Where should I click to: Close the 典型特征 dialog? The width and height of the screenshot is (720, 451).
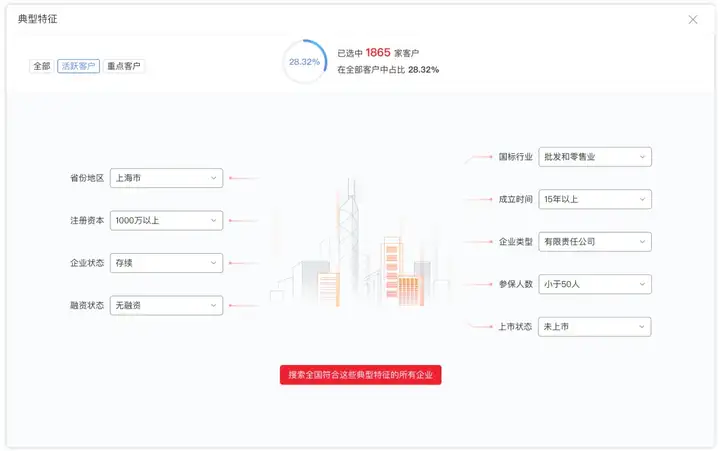coord(692,19)
